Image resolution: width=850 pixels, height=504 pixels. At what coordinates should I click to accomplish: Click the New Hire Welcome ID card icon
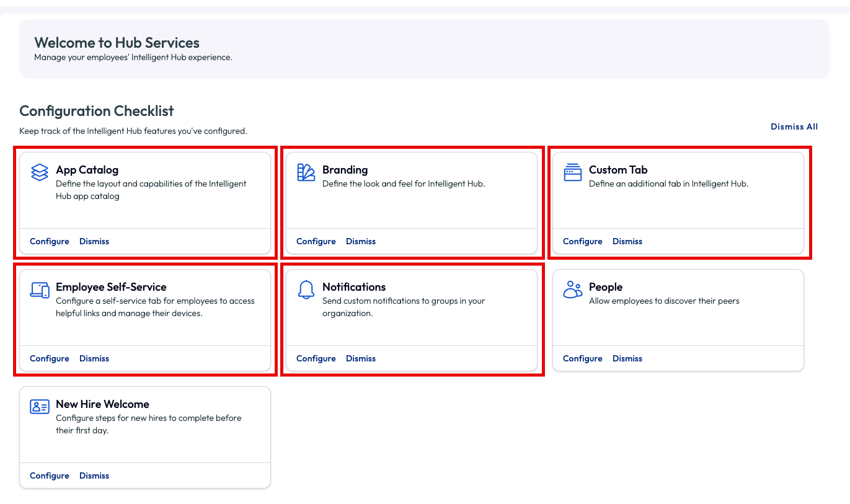pyautogui.click(x=40, y=407)
